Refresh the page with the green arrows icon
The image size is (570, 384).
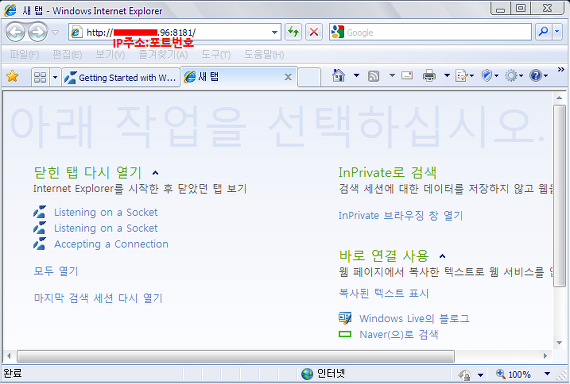(x=293, y=32)
